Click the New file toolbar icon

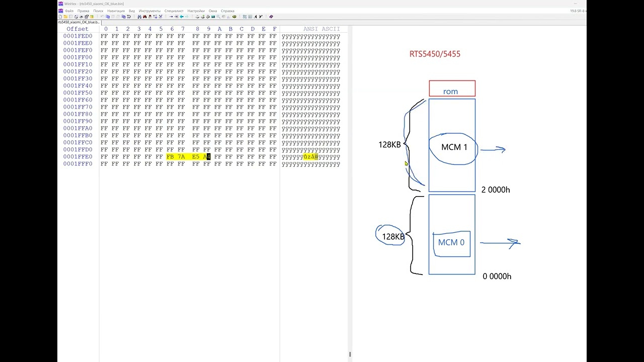[x=60, y=16]
